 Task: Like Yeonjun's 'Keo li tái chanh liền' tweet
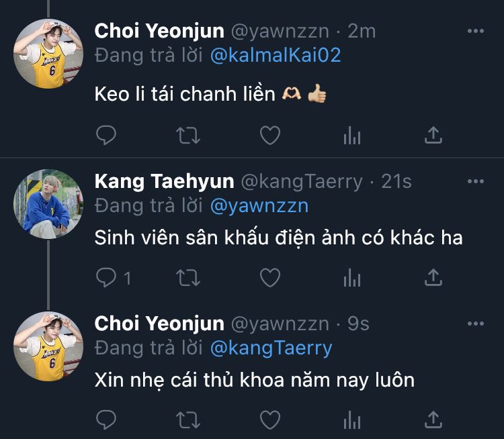tap(269, 136)
